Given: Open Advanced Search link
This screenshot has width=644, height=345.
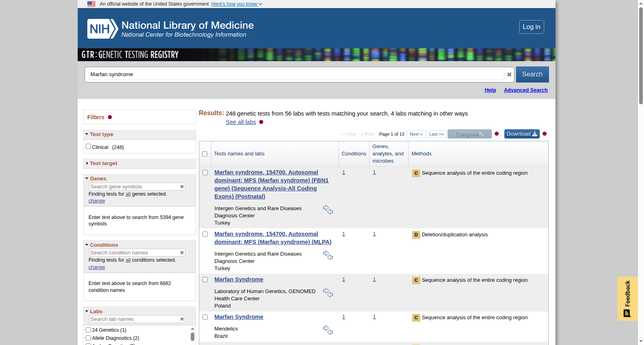Looking at the screenshot, I should coord(526,90).
